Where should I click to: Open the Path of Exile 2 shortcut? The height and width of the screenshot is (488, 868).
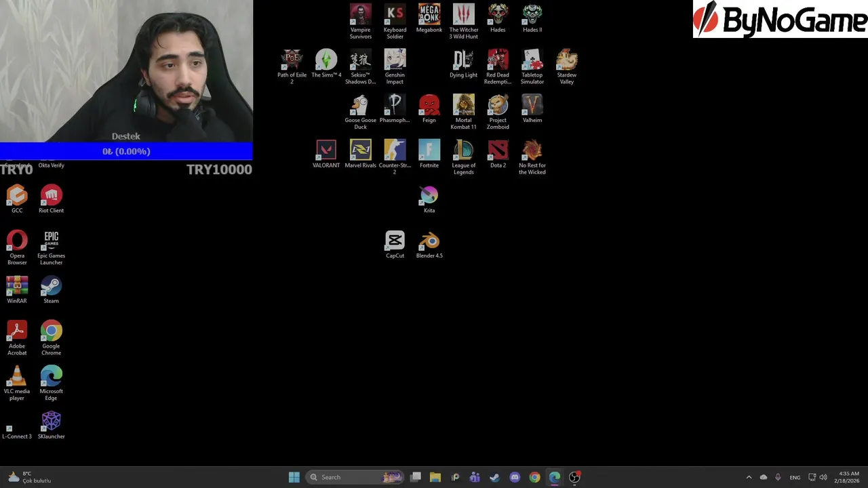pyautogui.click(x=292, y=66)
